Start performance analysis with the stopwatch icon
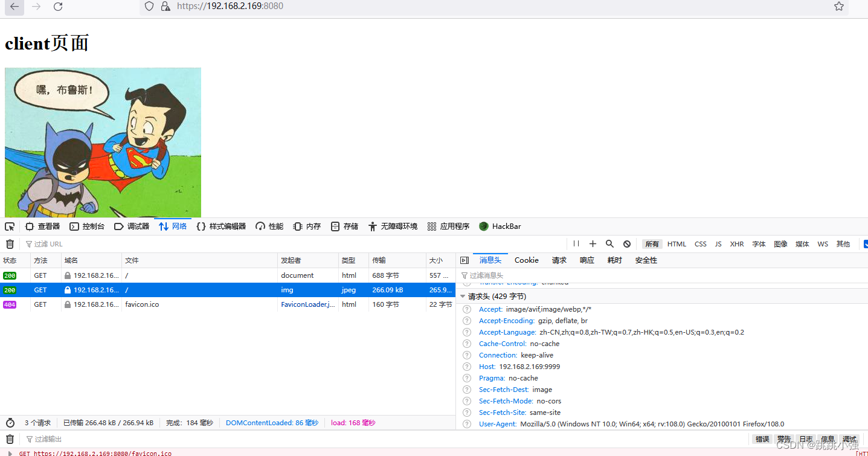The height and width of the screenshot is (456, 868). [x=10, y=423]
